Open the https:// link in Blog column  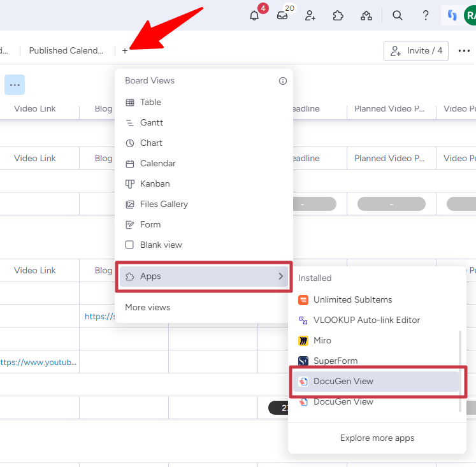pos(100,316)
